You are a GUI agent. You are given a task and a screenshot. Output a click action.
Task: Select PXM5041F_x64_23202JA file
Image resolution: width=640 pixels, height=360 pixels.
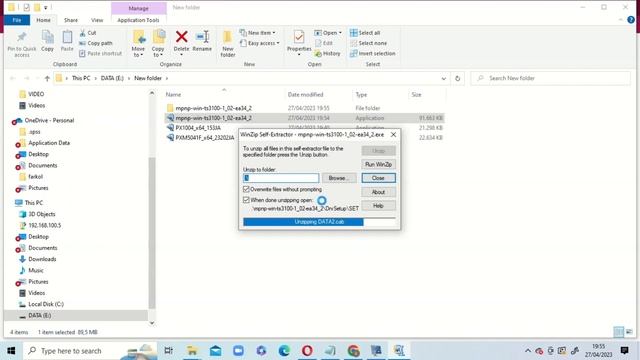[x=201, y=138]
